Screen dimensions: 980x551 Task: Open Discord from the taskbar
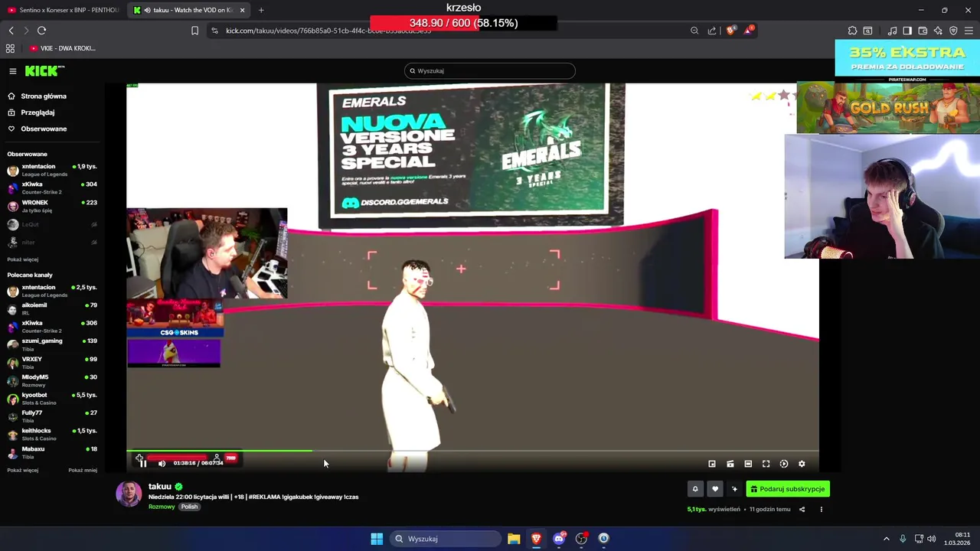(x=559, y=539)
